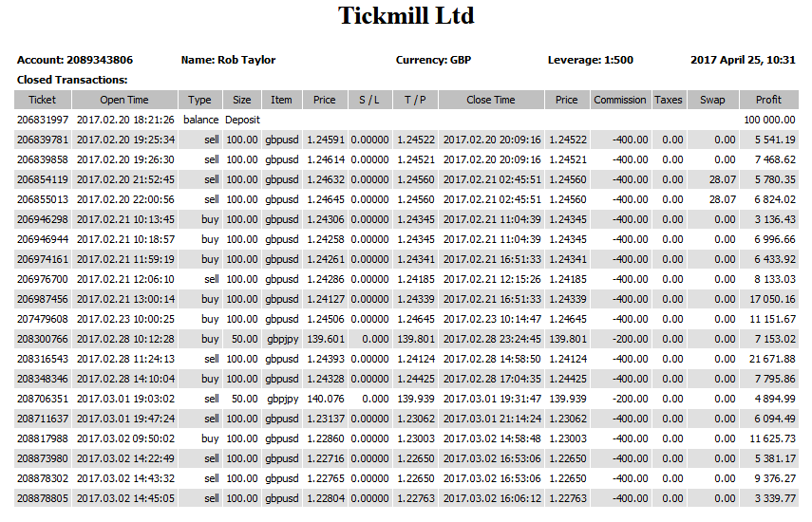Click the Type column header
Image resolution: width=812 pixels, height=522 pixels.
[199, 100]
